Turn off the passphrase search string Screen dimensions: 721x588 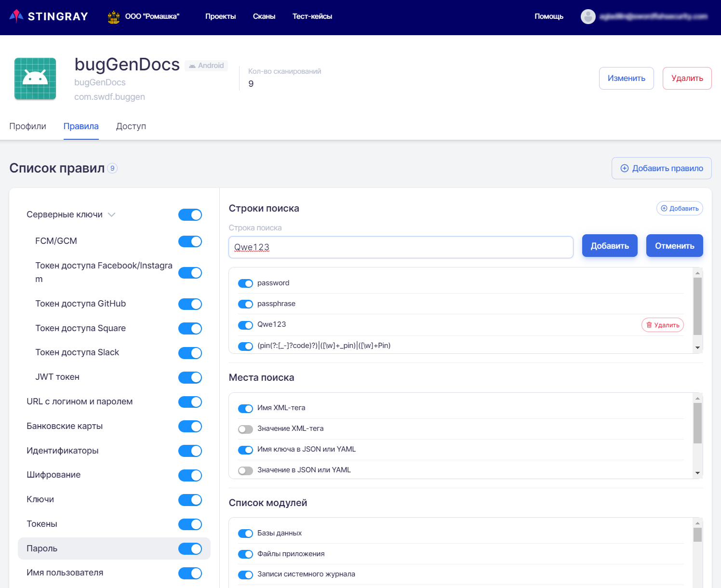tap(245, 304)
